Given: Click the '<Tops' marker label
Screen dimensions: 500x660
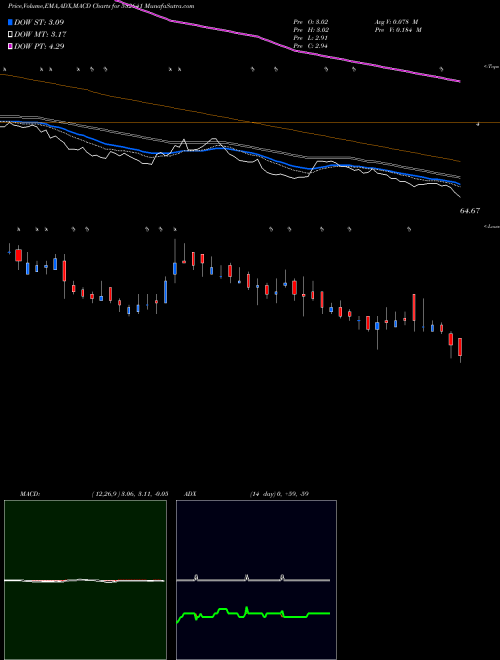Looking at the screenshot, I should [491, 67].
